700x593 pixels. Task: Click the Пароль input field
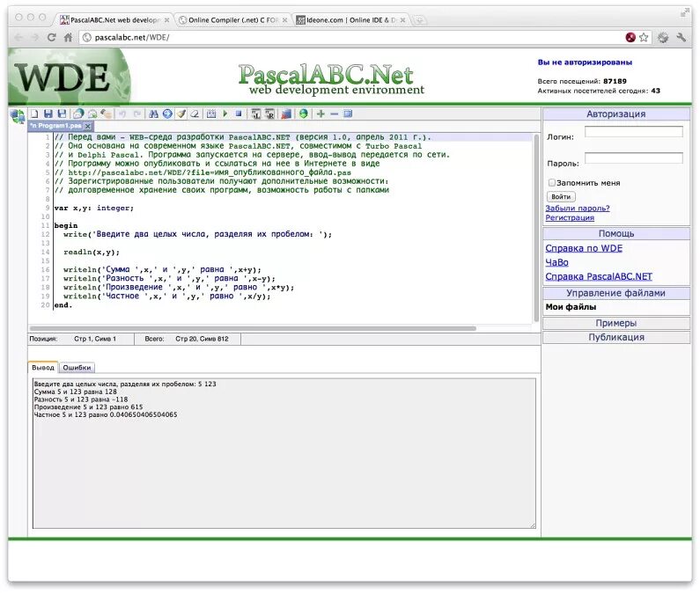click(x=633, y=158)
